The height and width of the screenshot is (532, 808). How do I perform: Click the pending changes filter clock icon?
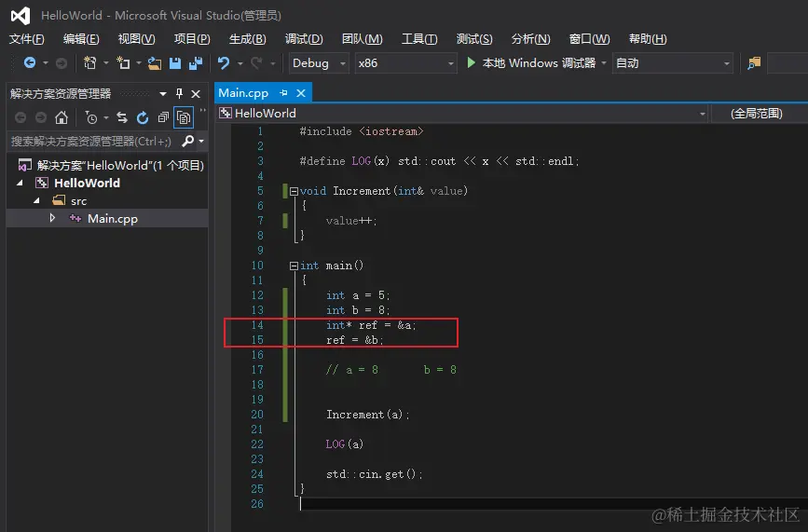[x=90, y=118]
